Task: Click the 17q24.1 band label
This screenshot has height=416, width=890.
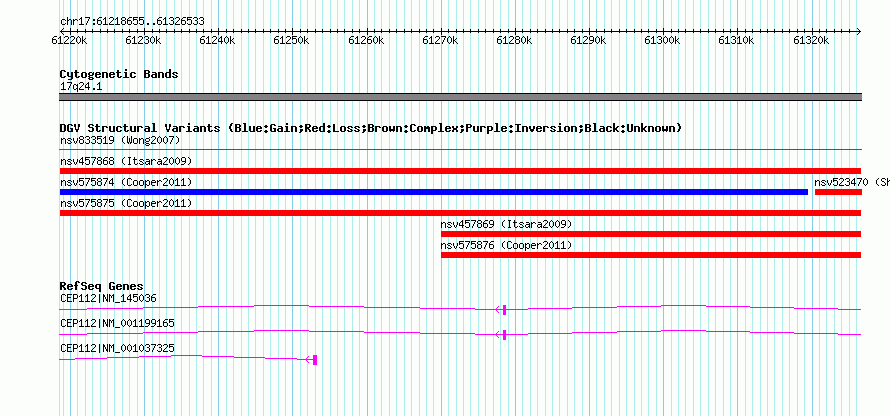Action: tap(81, 87)
